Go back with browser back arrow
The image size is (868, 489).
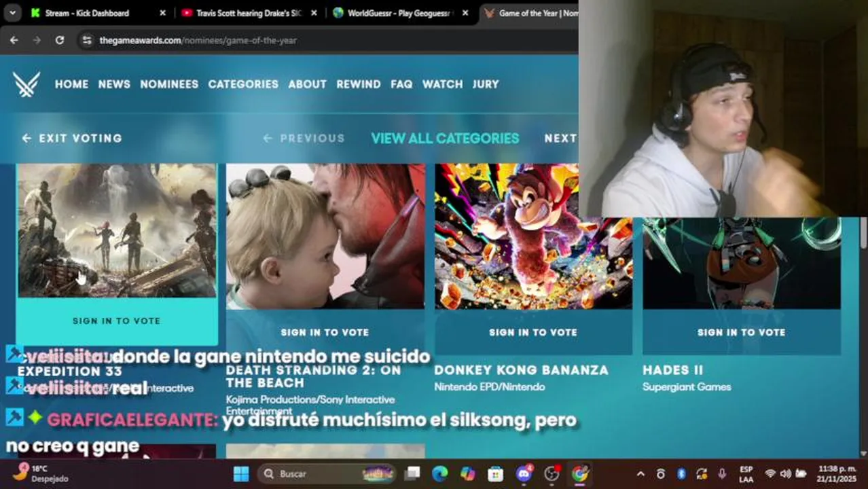coord(14,40)
